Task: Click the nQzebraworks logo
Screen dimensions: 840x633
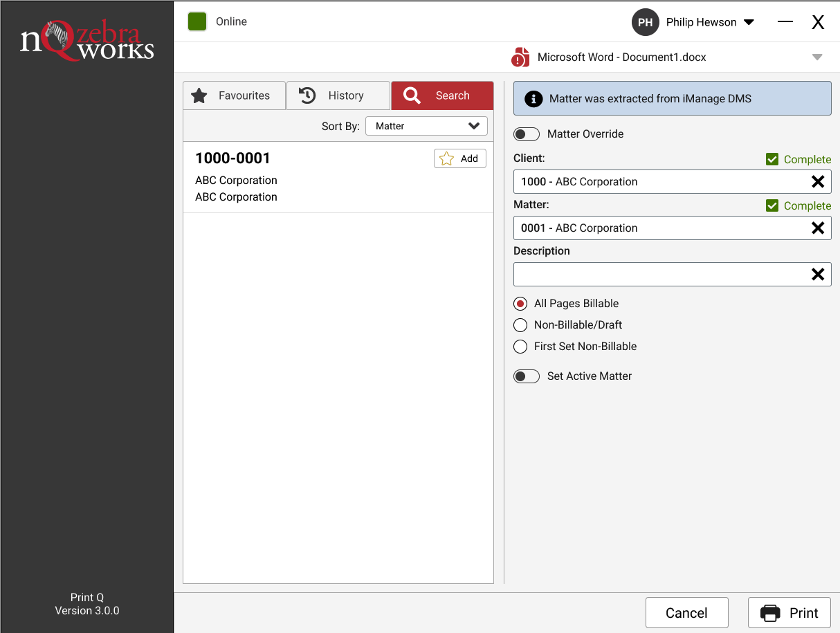Action: tap(86, 39)
